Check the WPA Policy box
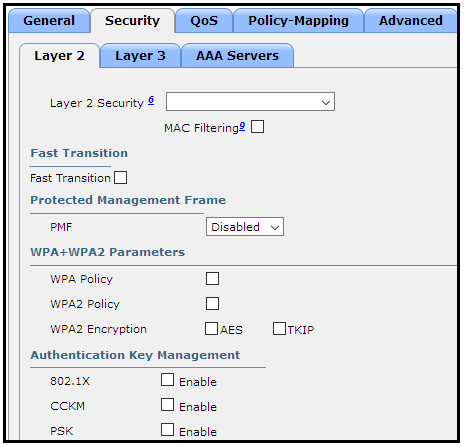This screenshot has height=447, width=465. (212, 278)
